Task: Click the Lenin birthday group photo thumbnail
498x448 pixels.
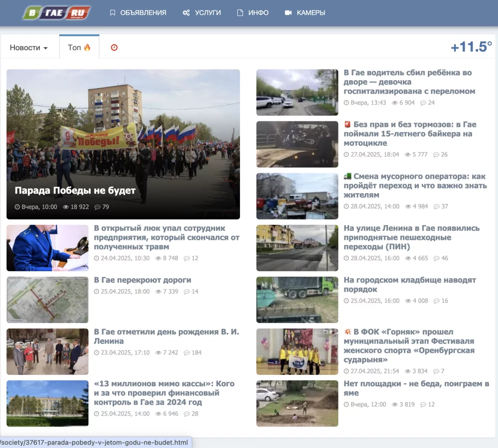Action: tap(47, 351)
